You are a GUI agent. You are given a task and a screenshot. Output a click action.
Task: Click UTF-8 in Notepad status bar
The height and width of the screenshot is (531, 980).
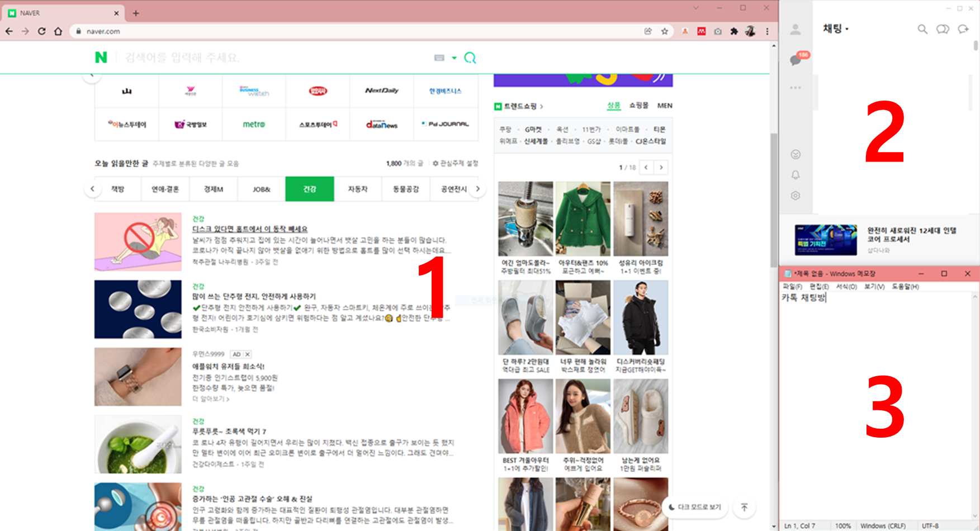click(930, 525)
